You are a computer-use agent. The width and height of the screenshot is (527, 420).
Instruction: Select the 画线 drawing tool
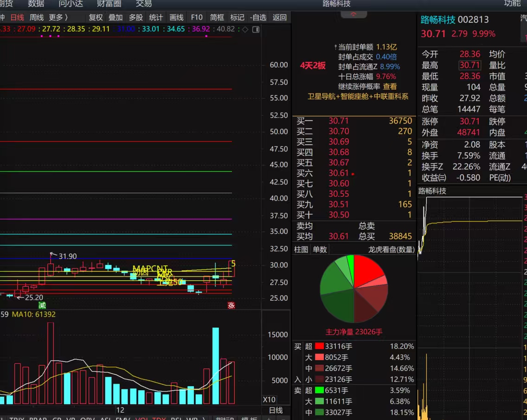tap(176, 18)
